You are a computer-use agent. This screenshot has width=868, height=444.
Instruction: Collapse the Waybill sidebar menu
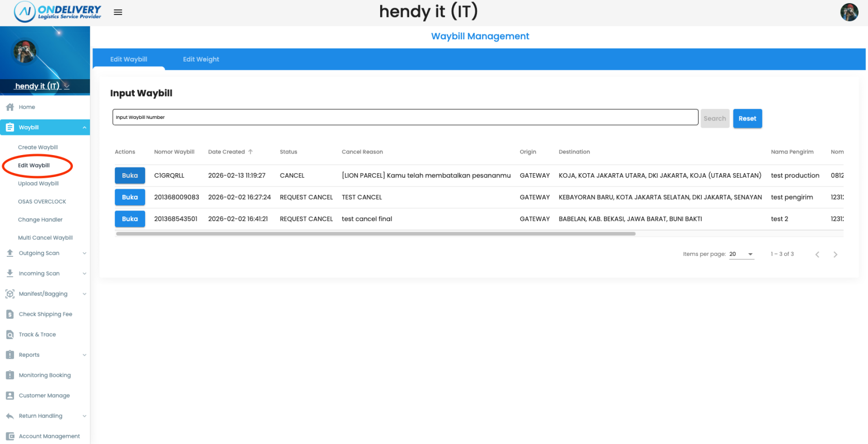(84, 128)
